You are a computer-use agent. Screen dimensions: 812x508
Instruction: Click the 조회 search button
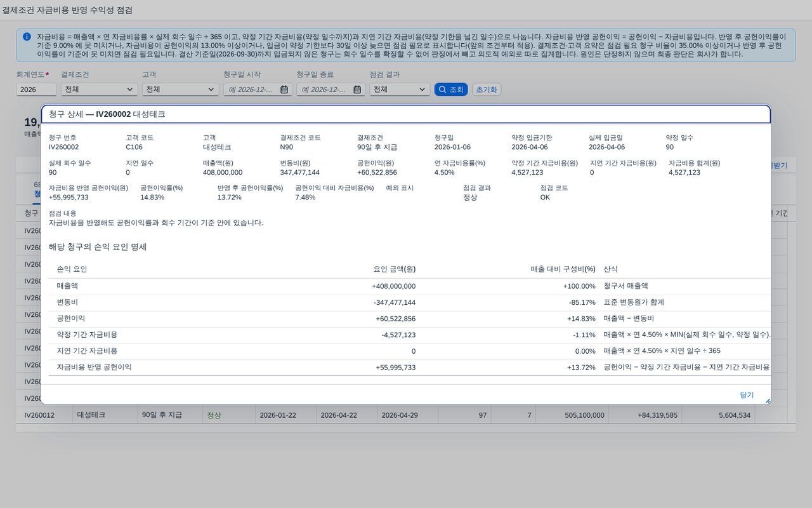451,90
